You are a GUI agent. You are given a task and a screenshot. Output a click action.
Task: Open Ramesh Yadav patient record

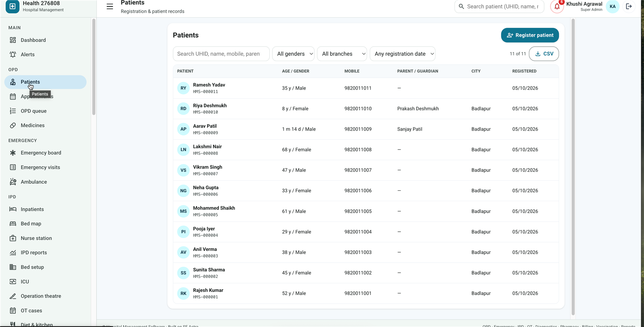(365, 88)
